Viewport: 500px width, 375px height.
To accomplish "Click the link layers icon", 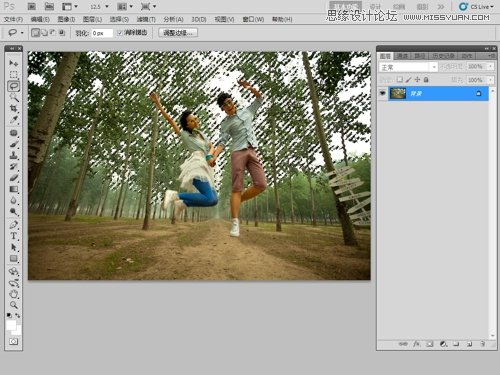I will click(x=403, y=344).
